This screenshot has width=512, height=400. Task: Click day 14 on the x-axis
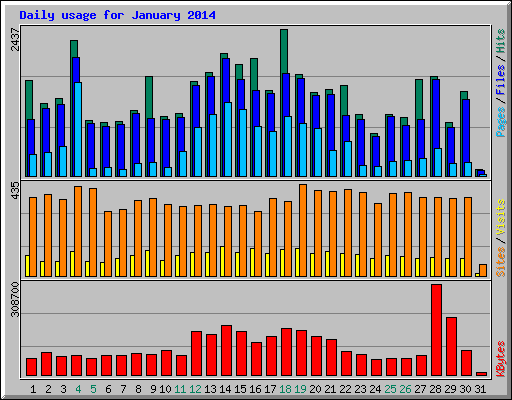(x=225, y=389)
